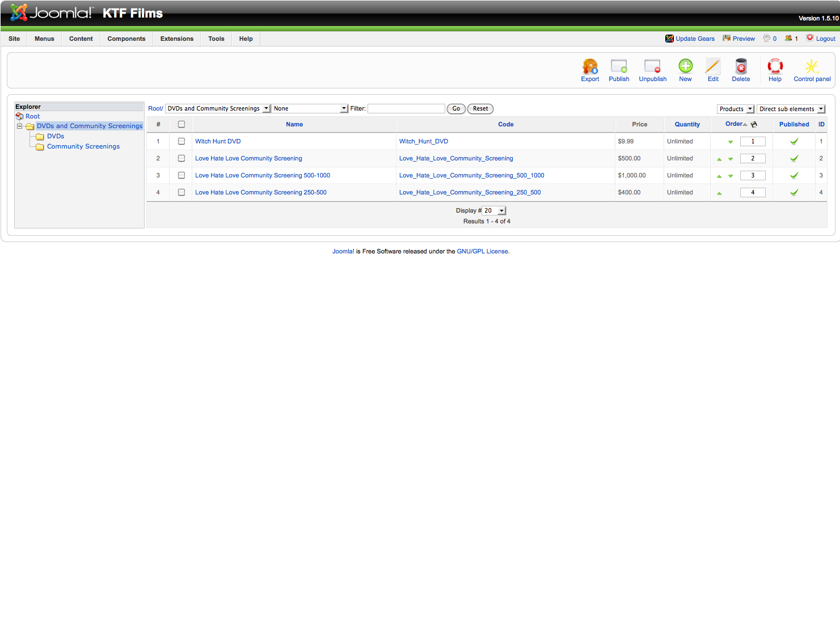
Task: Click the GNU/GPL License link
Action: pyautogui.click(x=482, y=251)
